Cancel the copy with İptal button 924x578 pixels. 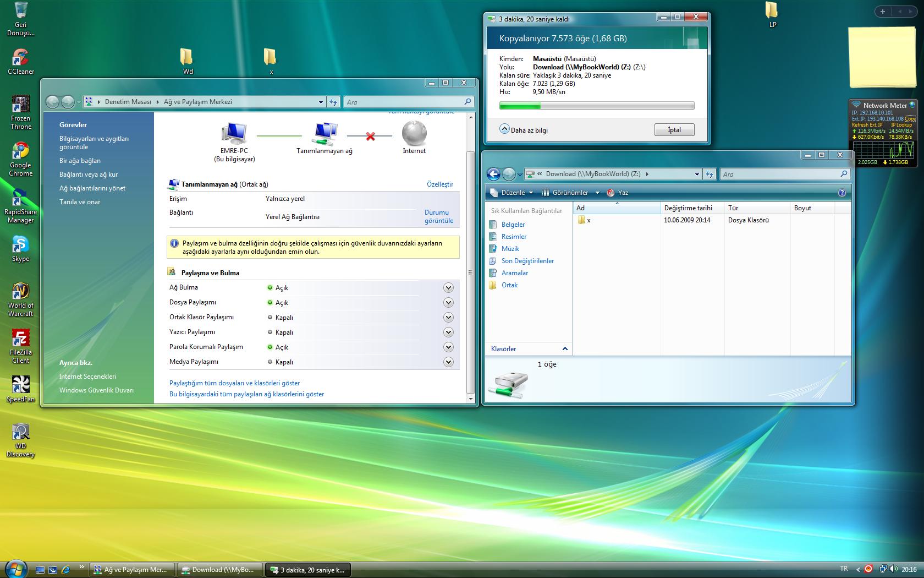click(x=674, y=130)
